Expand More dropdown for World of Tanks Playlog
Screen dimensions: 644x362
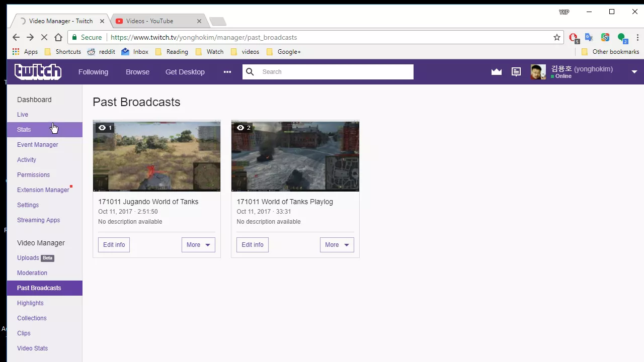click(337, 245)
